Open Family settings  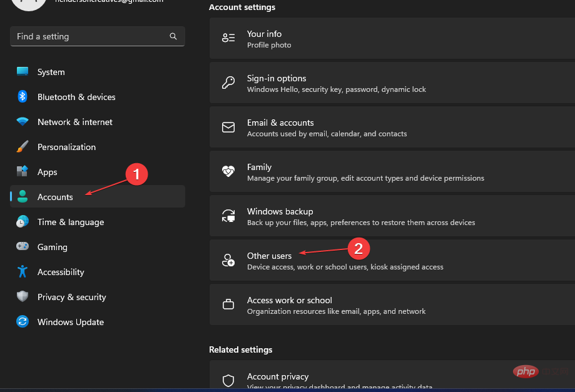[392, 171]
